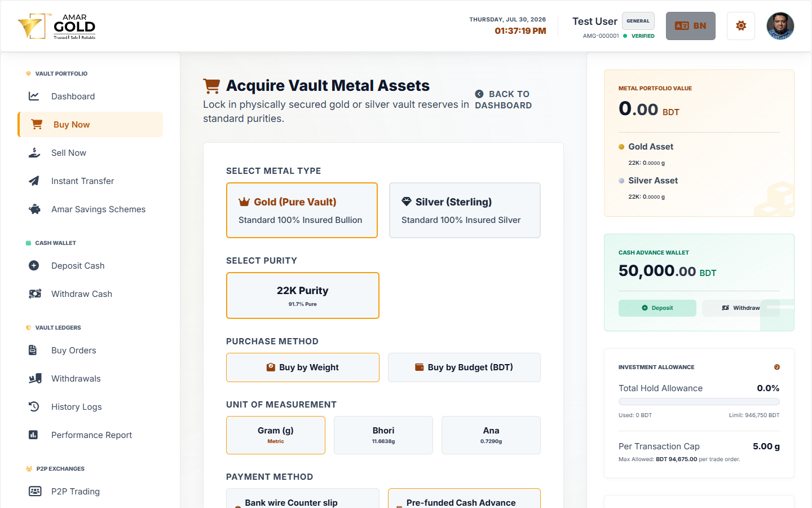Toggle theme with the sun icon button
The image size is (812, 508).
coord(741,26)
